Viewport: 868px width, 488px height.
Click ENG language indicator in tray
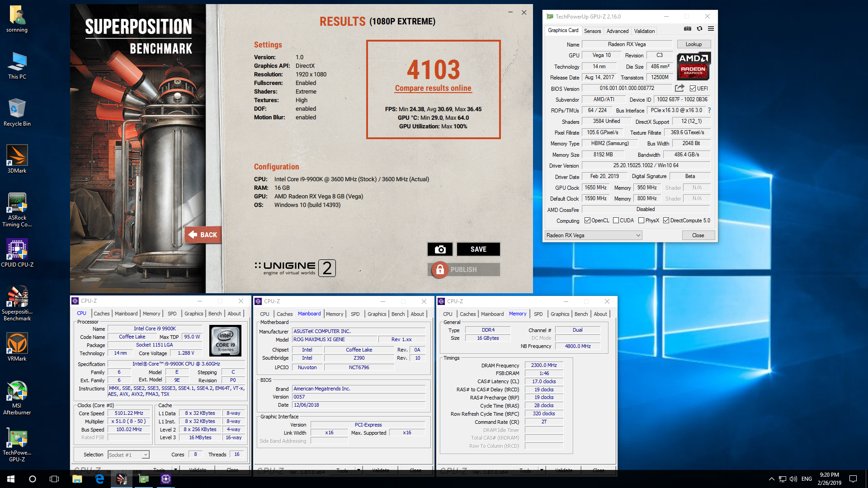(x=807, y=479)
